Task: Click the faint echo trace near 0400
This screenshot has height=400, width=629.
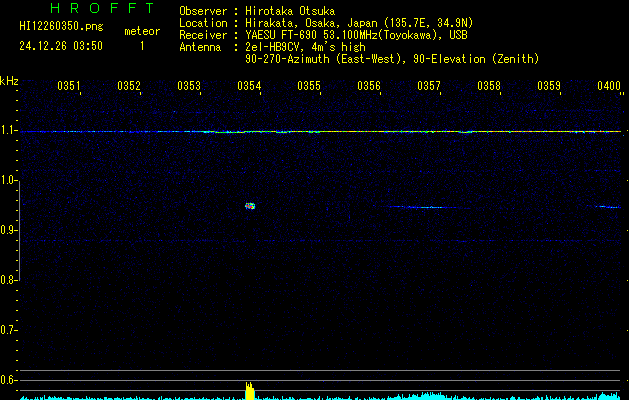Action: [x=608, y=207]
